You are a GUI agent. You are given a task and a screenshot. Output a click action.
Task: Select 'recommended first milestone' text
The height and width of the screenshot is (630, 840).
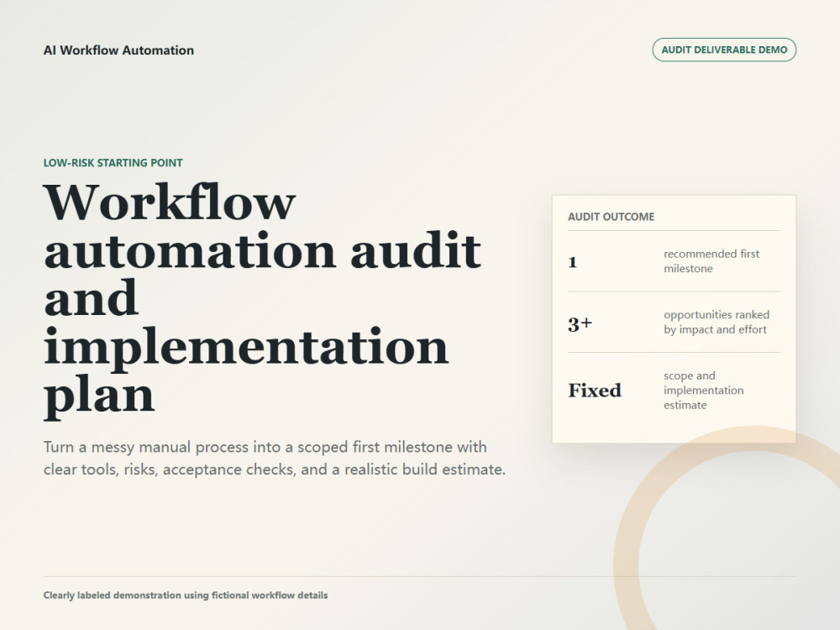coord(711,261)
